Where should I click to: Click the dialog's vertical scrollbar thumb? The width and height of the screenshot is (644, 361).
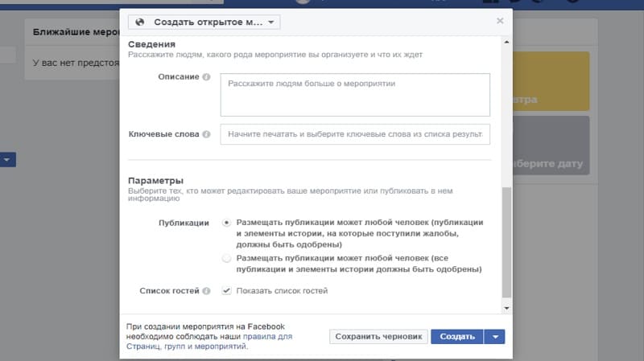[x=507, y=243]
